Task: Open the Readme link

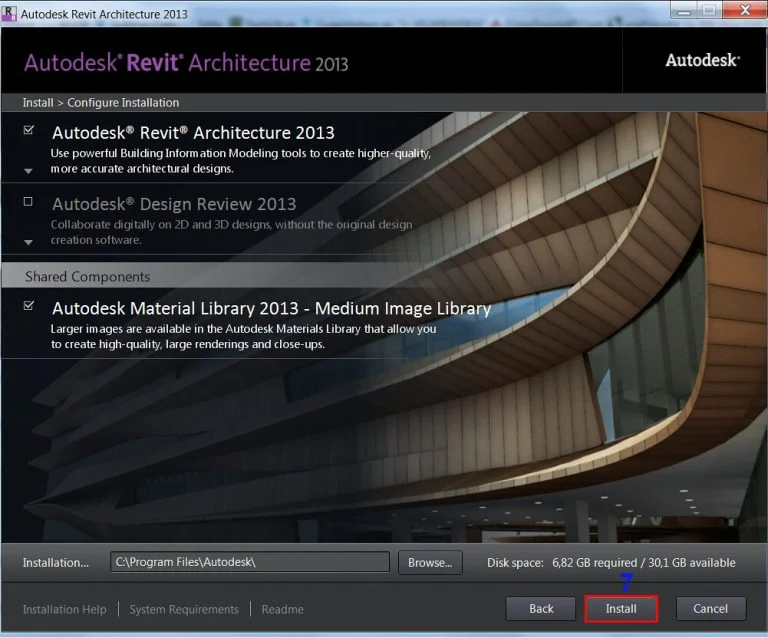Action: (x=282, y=609)
